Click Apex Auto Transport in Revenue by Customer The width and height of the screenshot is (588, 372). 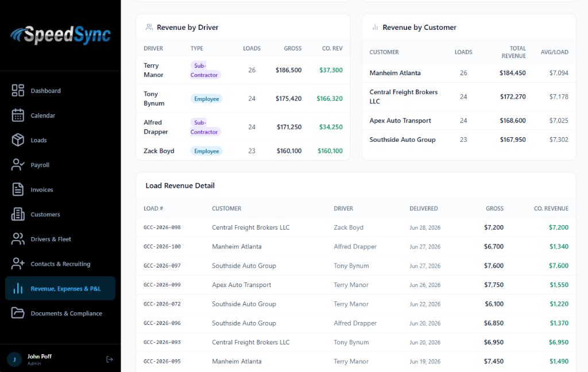tap(400, 121)
